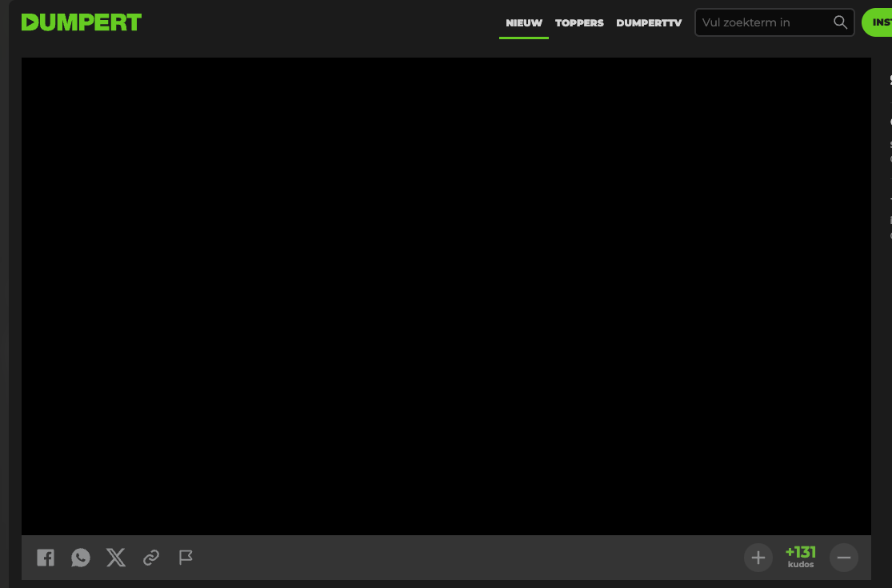The height and width of the screenshot is (588, 892).
Task: Report the video with the flag icon
Action: (x=186, y=558)
